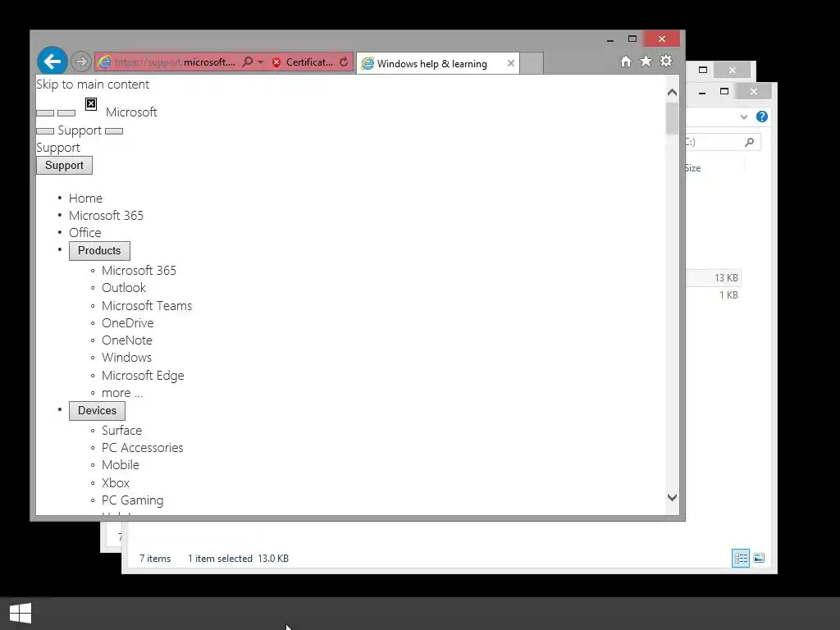Viewport: 840px width, 630px height.
Task: Click the page scrollbar down arrow
Action: 673,498
